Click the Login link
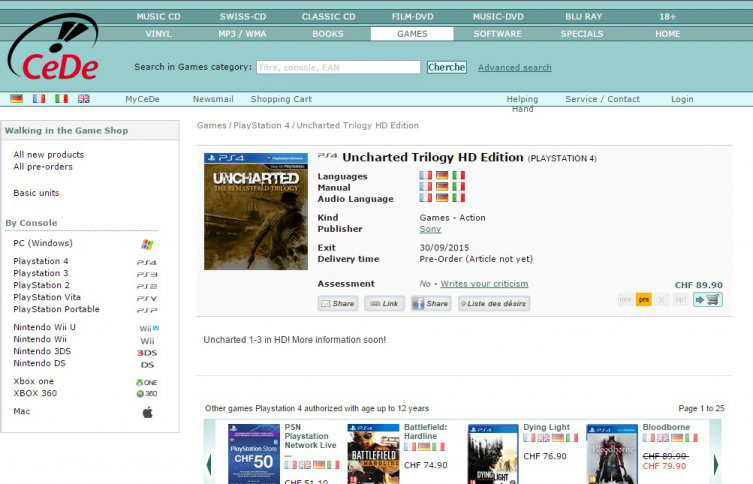753x484 pixels. point(682,99)
